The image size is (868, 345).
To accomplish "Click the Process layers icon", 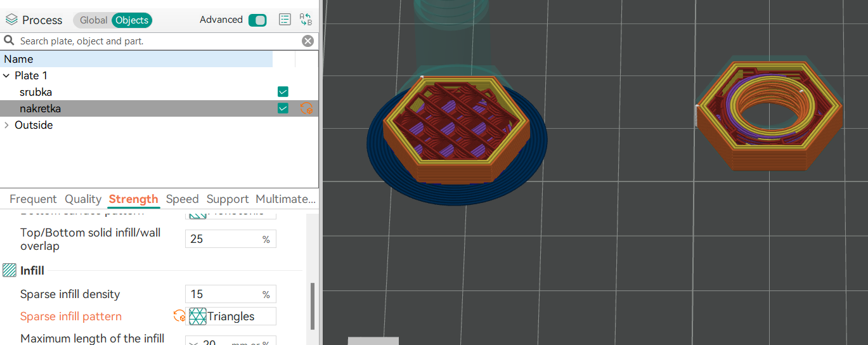I will tap(11, 20).
